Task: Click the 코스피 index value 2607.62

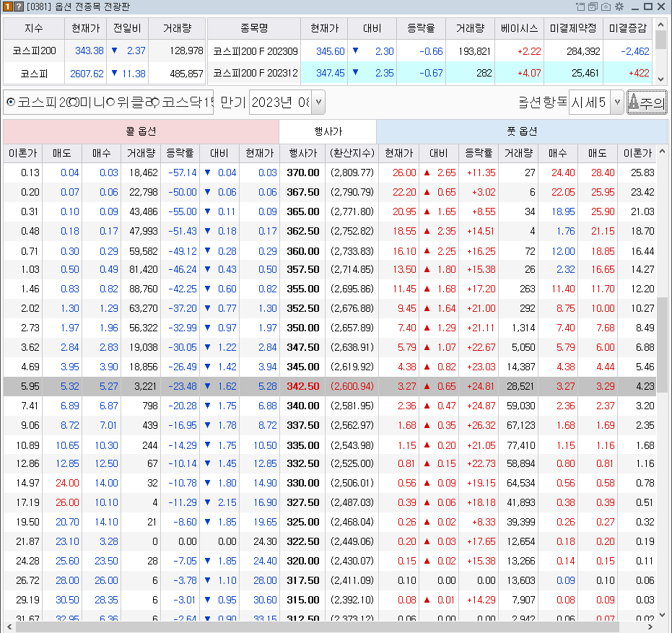Action: pyautogui.click(x=87, y=74)
